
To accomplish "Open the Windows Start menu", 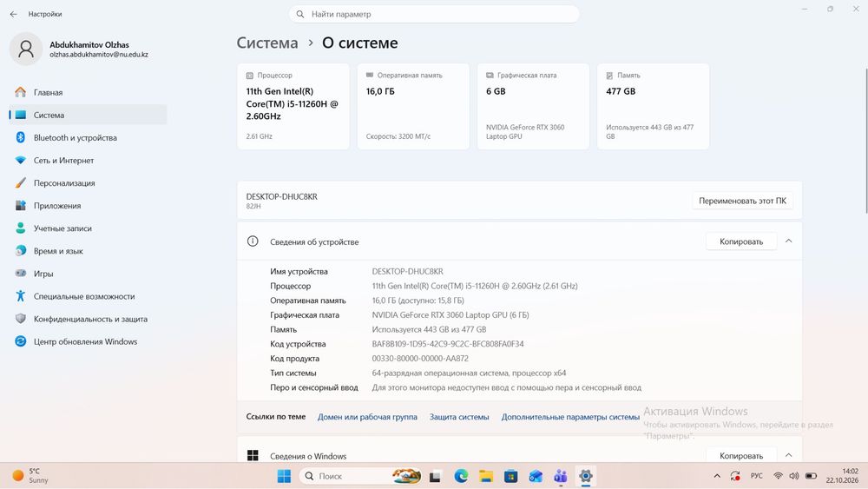I will [x=284, y=476].
